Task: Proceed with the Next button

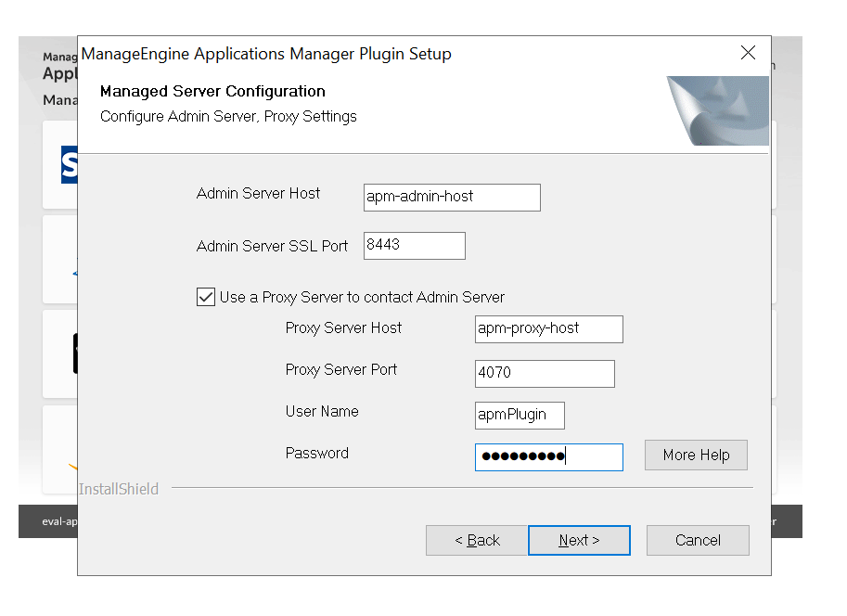Action: click(579, 540)
